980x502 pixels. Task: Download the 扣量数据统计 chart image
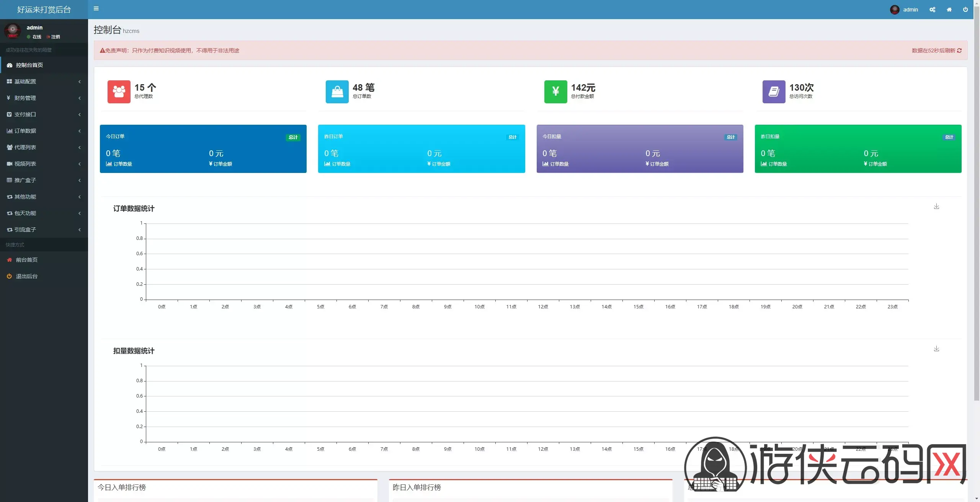coord(936,349)
